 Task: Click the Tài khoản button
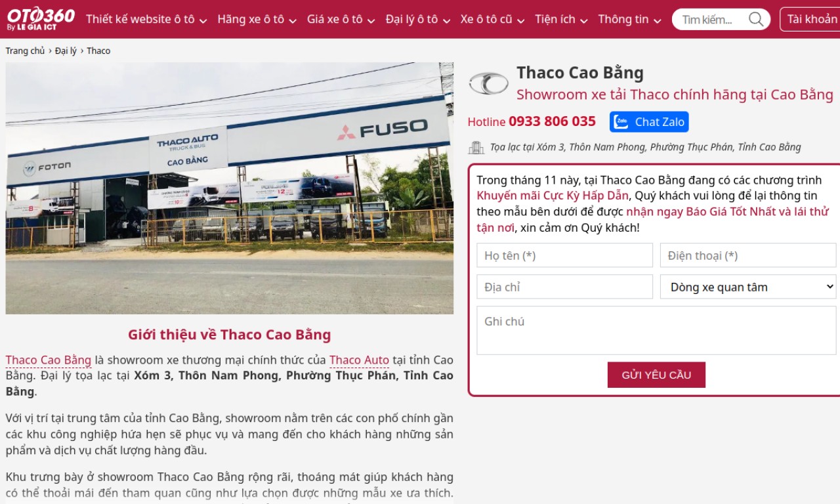812,19
